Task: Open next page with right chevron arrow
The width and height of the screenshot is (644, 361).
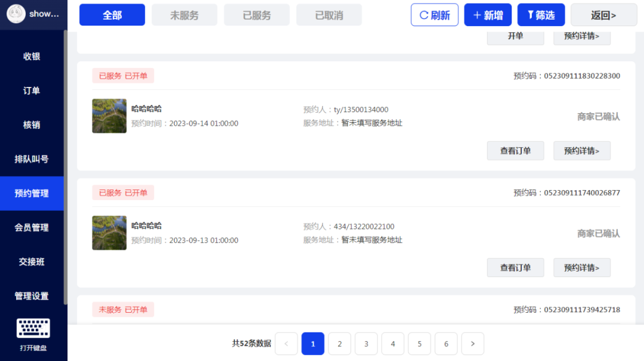Action: [472, 344]
